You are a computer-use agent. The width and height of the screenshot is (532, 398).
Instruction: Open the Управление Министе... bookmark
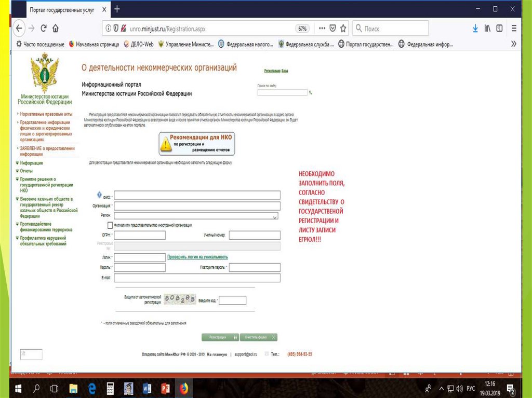186,44
